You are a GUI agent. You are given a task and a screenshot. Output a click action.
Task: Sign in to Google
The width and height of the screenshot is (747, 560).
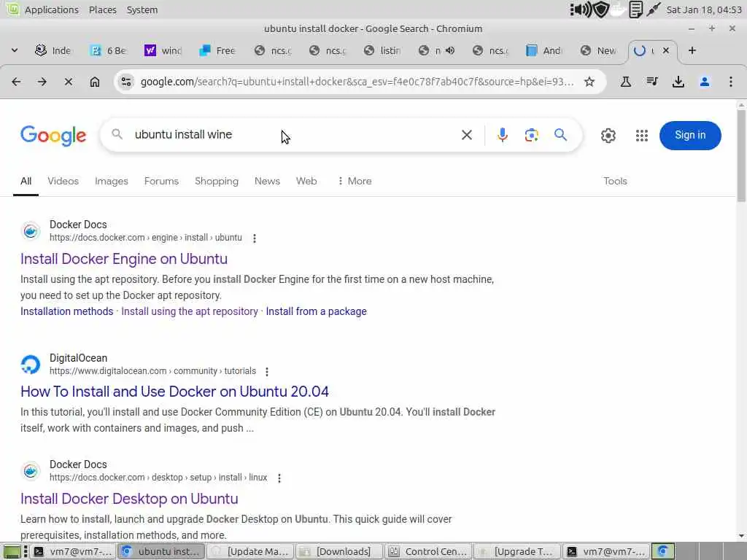[690, 135]
